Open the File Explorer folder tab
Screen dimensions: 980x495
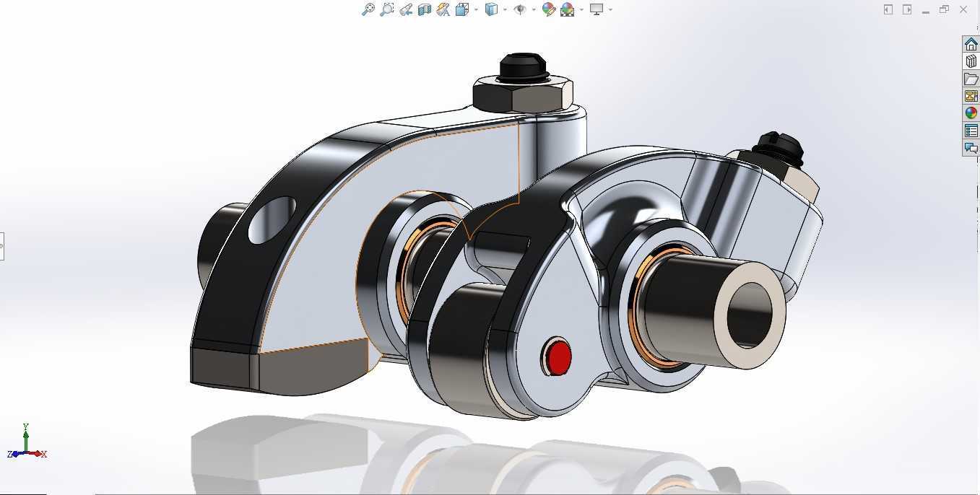971,79
